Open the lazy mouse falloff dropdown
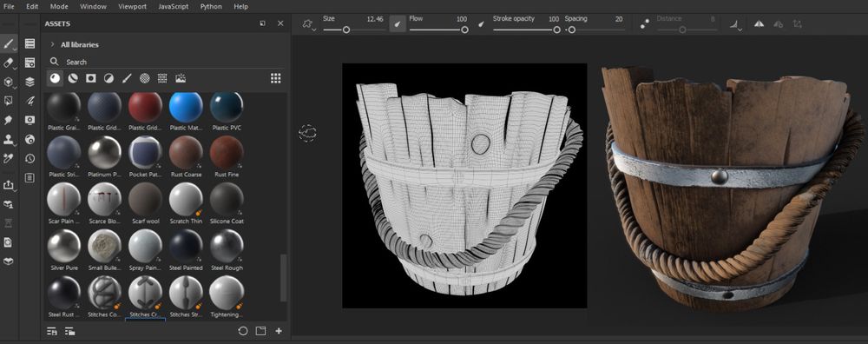868x344 pixels. (736, 24)
